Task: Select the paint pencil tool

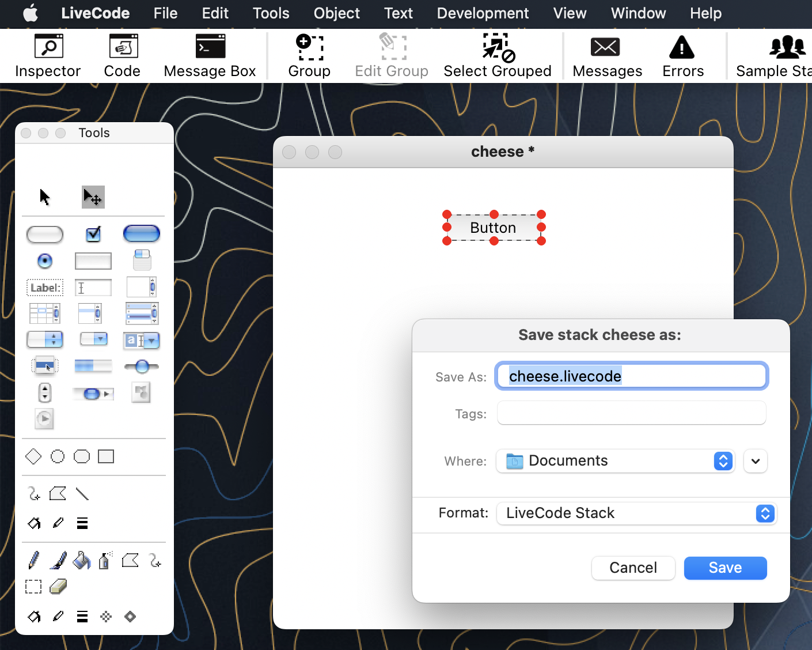Action: (x=33, y=560)
